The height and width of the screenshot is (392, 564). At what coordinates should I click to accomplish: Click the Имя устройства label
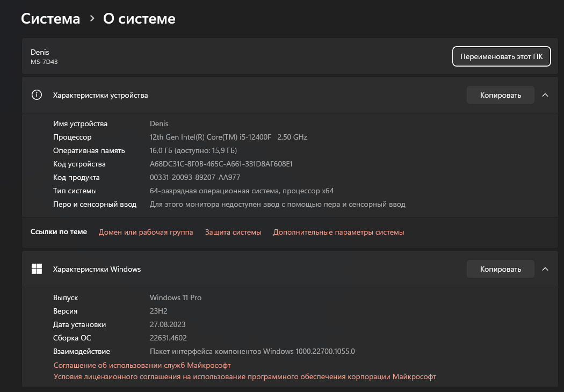pos(80,124)
